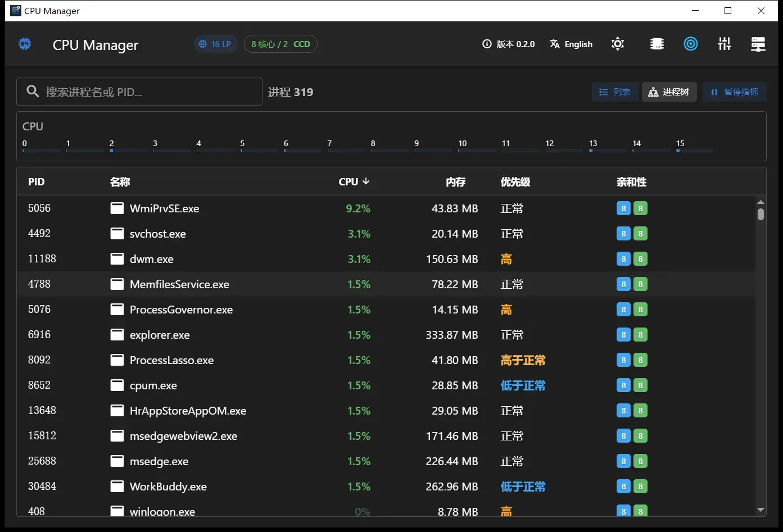This screenshot has width=783, height=532.
Task: Click the CPU core 13 usage bar
Action: 608,151
